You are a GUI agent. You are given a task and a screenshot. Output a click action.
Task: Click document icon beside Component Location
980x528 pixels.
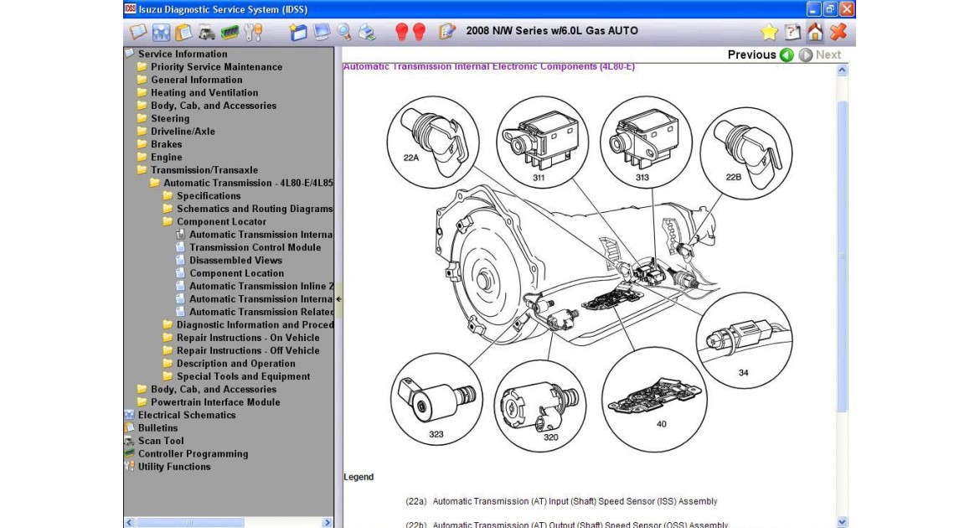(x=181, y=272)
